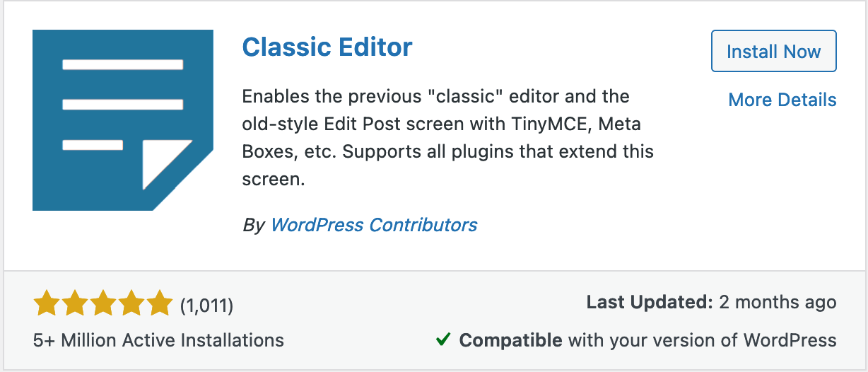Click the "2 months ago" update time

(x=778, y=303)
